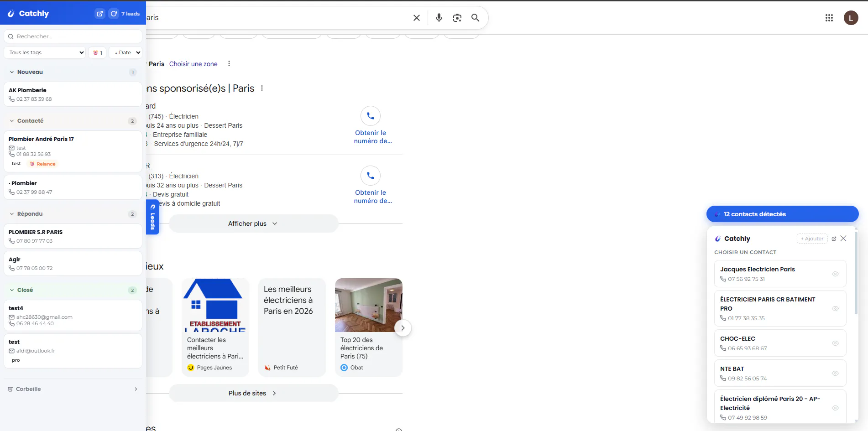
Task: Open the Petit Futé meilleurs électriciens card
Action: pyautogui.click(x=292, y=327)
